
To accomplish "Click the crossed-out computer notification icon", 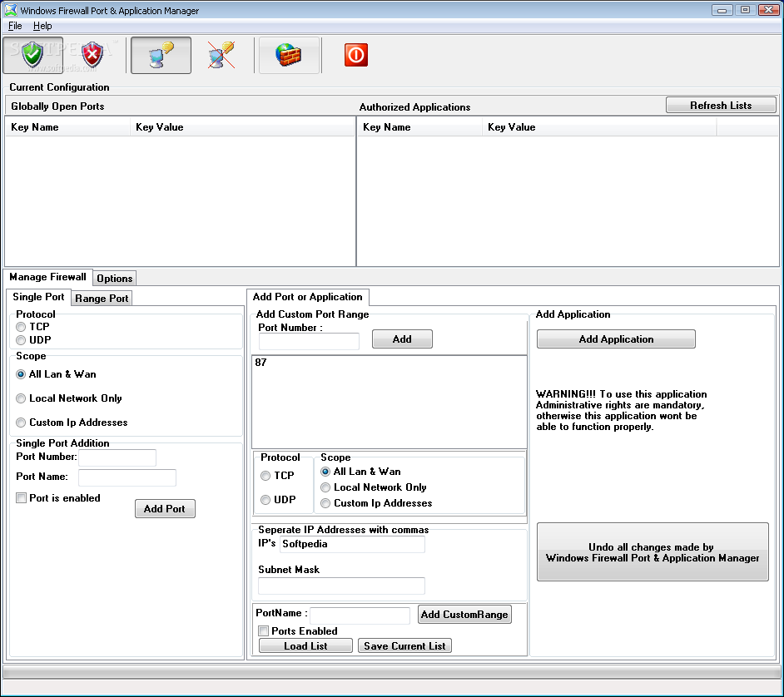I will pos(221,55).
